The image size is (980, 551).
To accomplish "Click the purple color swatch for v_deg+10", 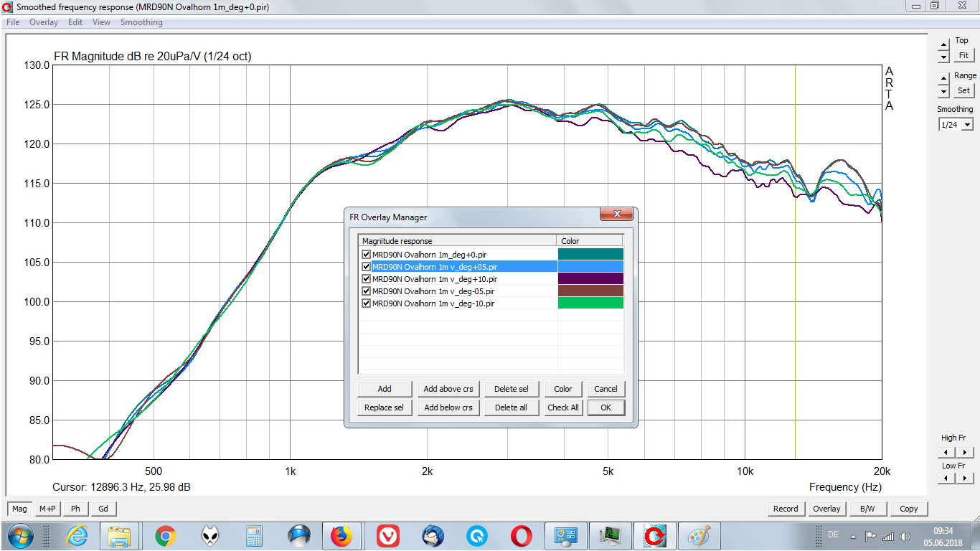I will tap(590, 279).
